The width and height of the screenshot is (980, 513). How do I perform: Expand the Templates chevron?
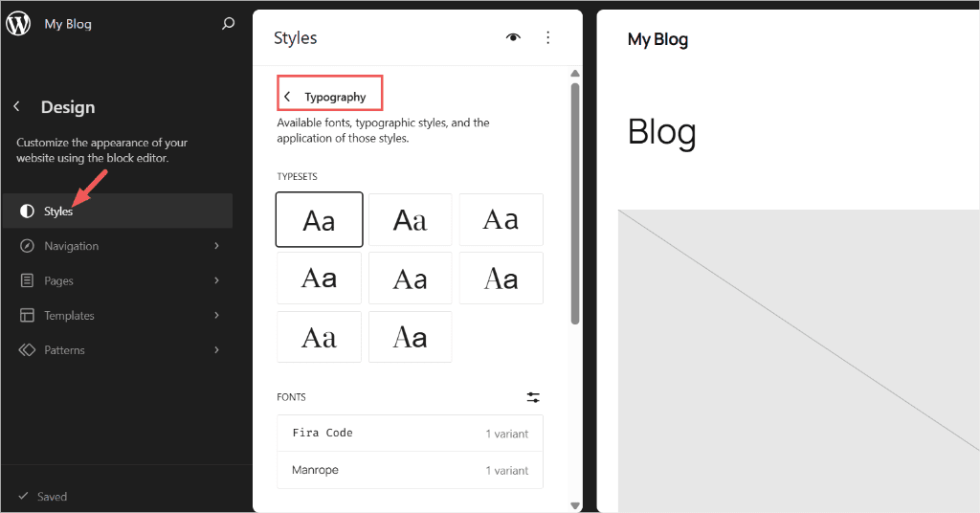217,316
